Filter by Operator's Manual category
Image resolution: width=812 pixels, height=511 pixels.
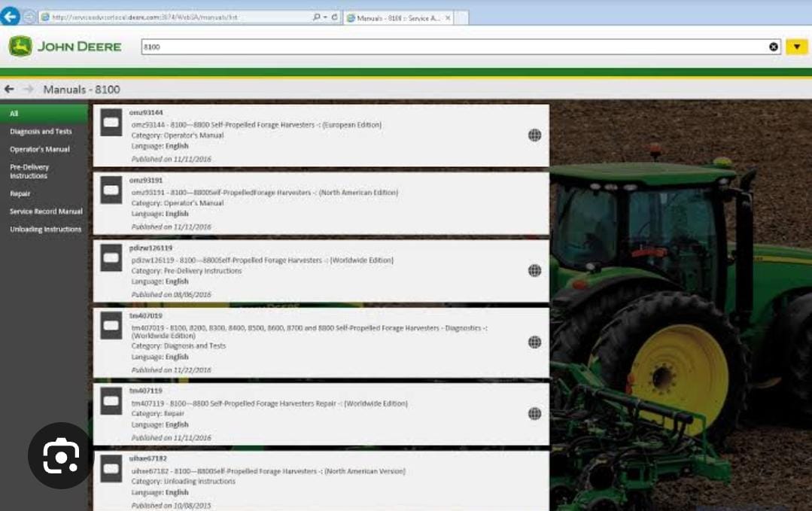click(x=39, y=150)
